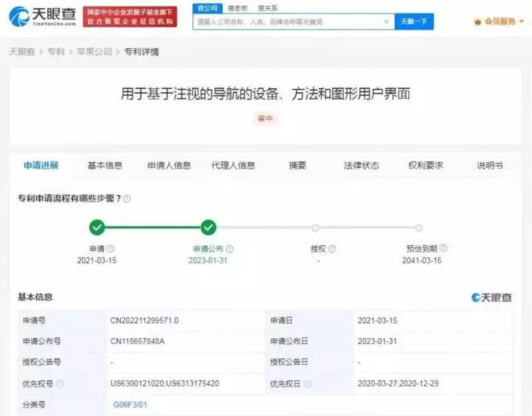532x416 pixels.
Task: Switch to the 摘要 tab
Action: pos(297,165)
